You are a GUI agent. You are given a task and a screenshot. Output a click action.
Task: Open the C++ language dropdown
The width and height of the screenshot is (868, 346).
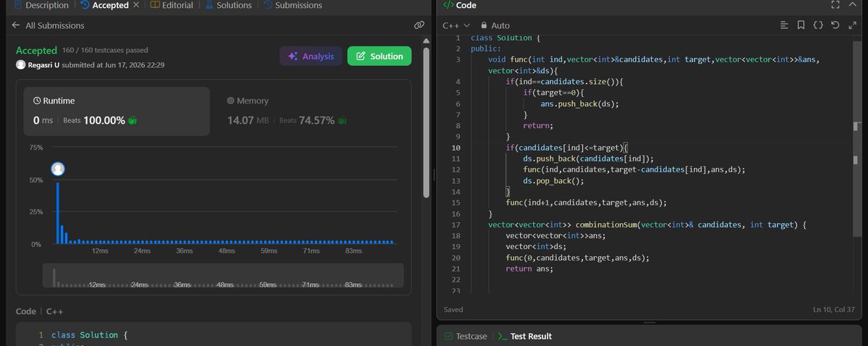click(456, 25)
